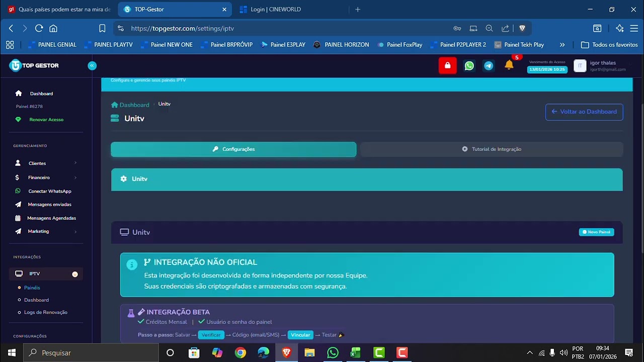Click the user avatar IT icon
This screenshot has width=644, height=362.
tap(580, 65)
